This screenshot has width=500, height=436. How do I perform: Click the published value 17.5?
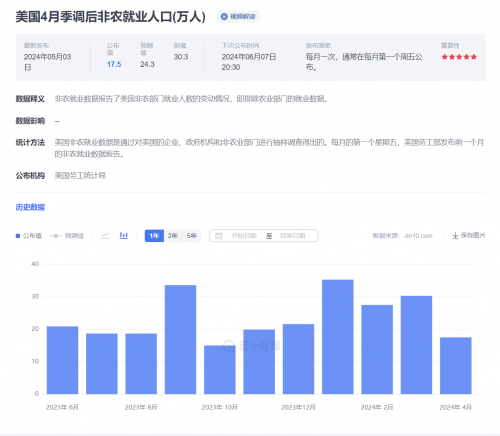114,64
